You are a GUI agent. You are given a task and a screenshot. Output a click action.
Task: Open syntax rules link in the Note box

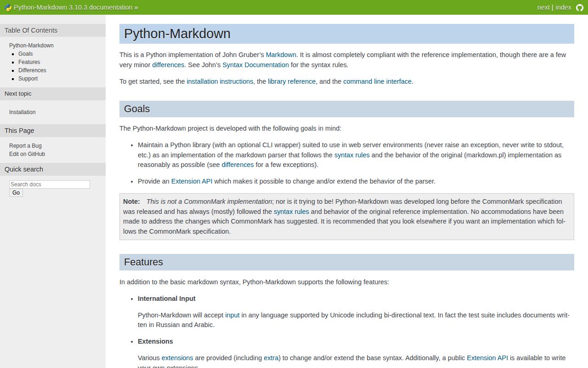click(291, 212)
